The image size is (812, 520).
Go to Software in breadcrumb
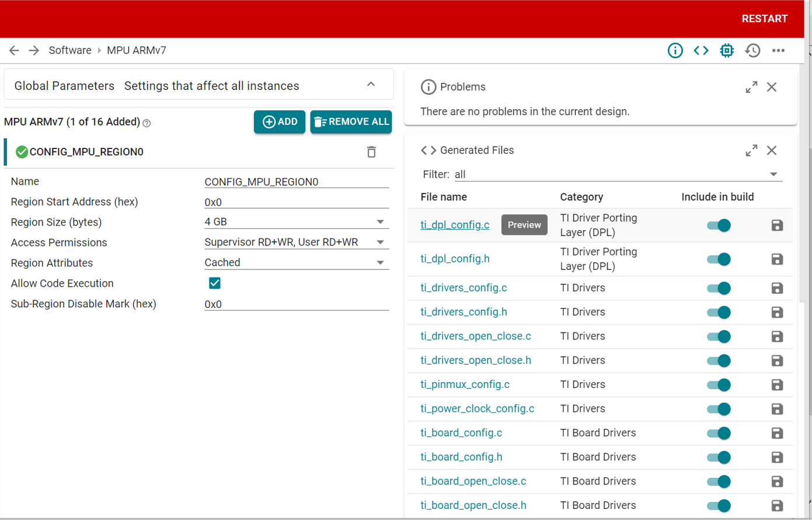coord(70,51)
